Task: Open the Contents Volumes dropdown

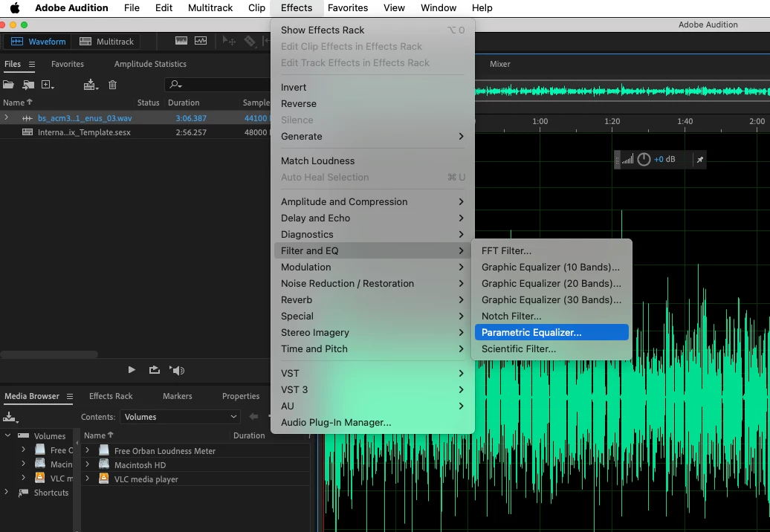Action: pos(180,417)
